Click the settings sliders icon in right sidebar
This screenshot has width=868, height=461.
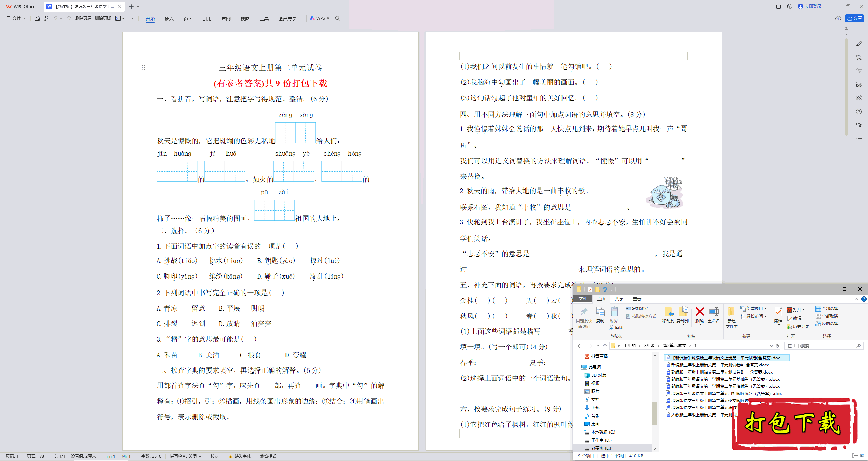click(859, 71)
